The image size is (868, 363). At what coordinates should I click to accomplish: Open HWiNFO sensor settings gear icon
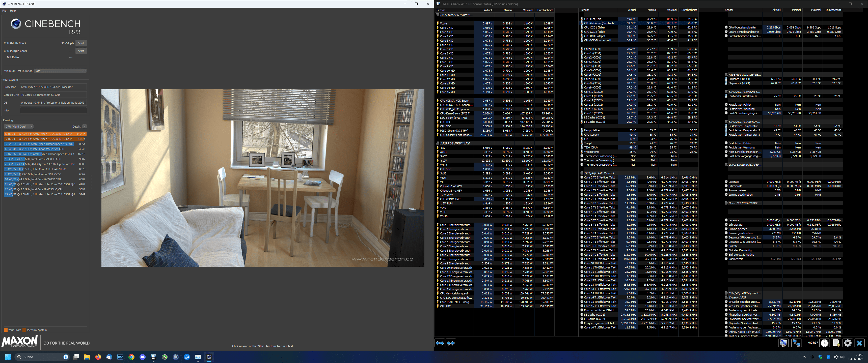[848, 343]
